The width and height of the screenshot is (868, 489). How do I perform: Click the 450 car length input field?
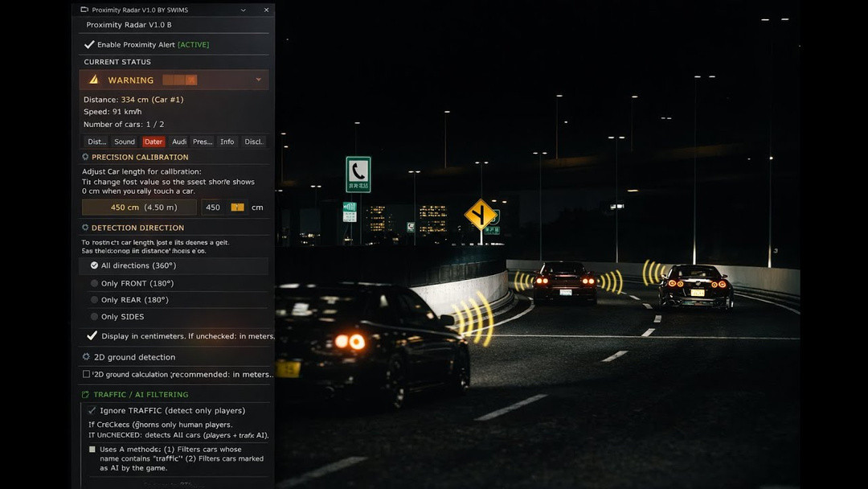click(213, 208)
